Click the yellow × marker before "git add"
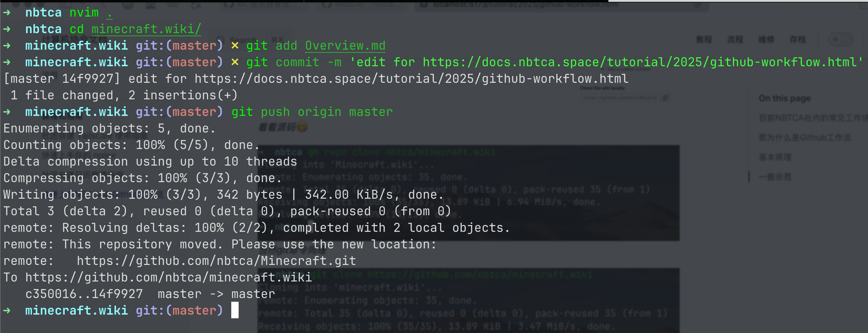The width and height of the screenshot is (868, 333). point(235,46)
